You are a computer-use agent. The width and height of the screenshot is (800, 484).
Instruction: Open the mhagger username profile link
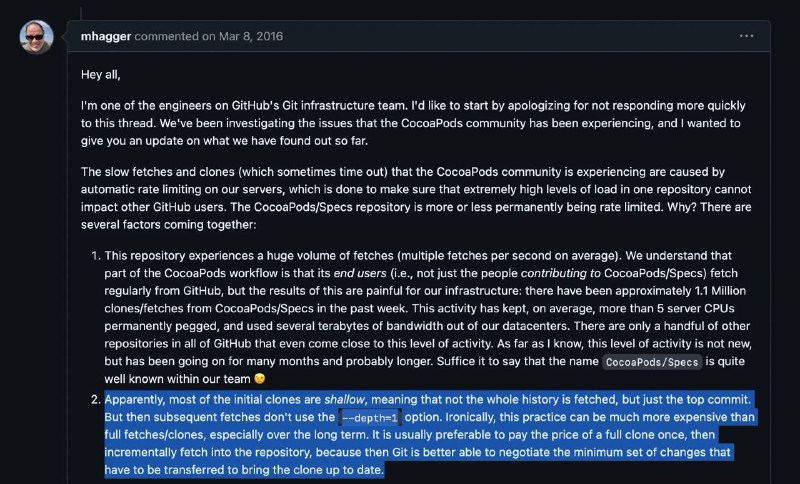[106, 36]
